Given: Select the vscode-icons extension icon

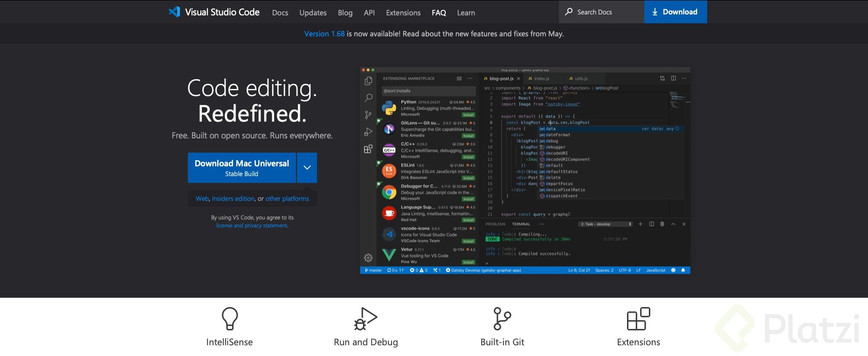Looking at the screenshot, I should pos(389,234).
